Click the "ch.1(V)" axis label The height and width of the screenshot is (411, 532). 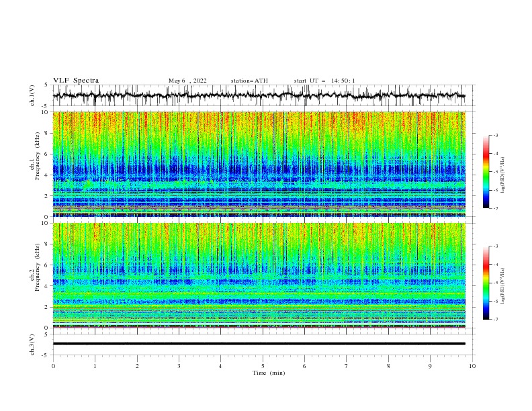click(32, 95)
